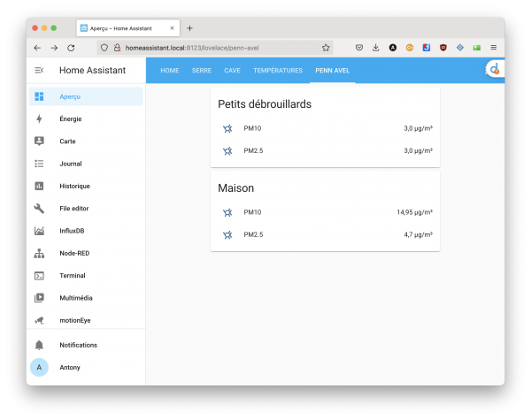The height and width of the screenshot is (420, 531).
Task: Go to the HOME dashboard tab
Action: pos(169,70)
